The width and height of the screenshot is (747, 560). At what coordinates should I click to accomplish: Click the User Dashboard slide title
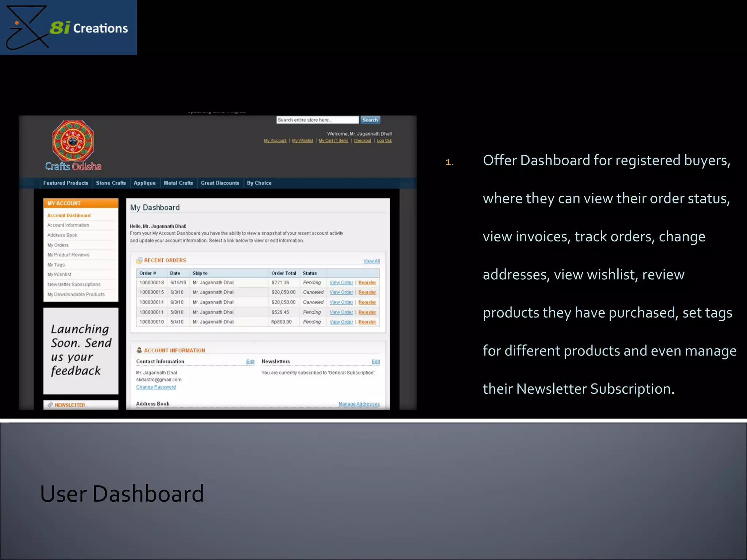121,494
